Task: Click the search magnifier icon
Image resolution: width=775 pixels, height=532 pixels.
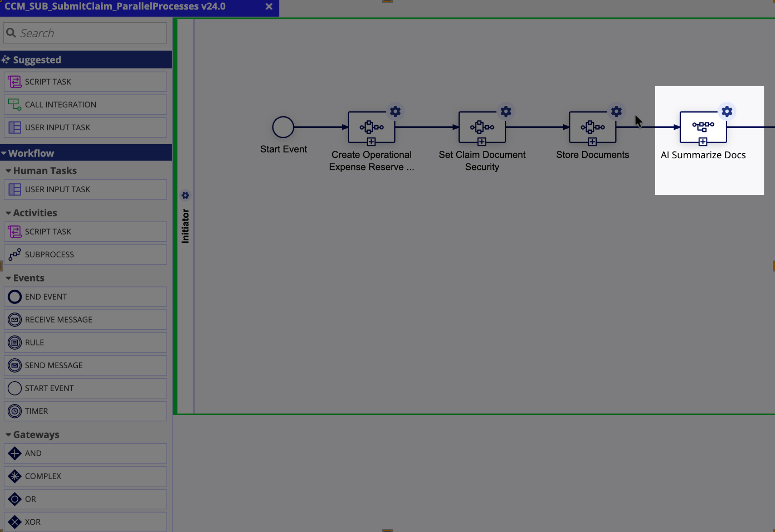Action: point(11,33)
